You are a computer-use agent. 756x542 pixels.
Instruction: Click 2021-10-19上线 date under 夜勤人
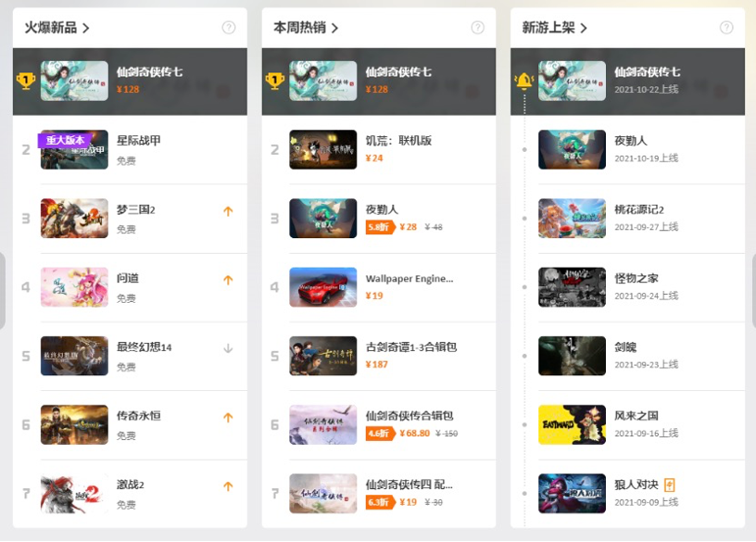pyautogui.click(x=647, y=158)
